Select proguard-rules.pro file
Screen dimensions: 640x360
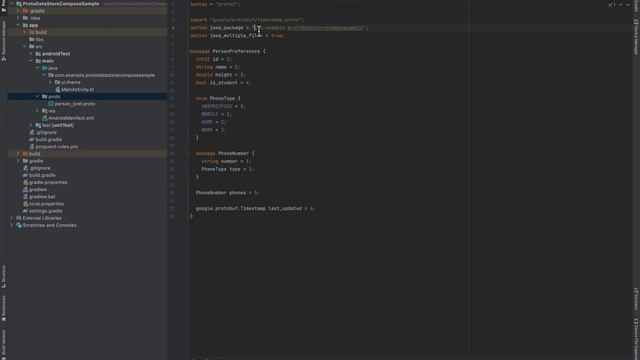(x=56, y=147)
